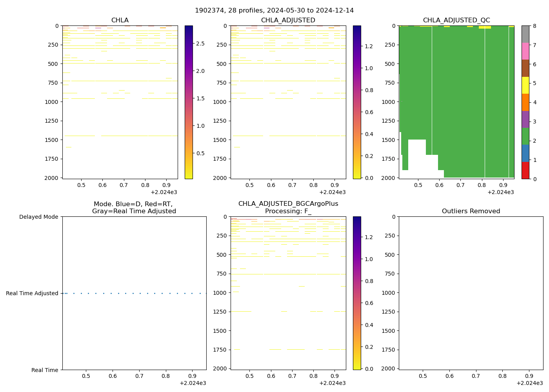Click the empty Outliers Removed plot area
The height and width of the screenshot is (392, 549).
[x=471, y=293]
